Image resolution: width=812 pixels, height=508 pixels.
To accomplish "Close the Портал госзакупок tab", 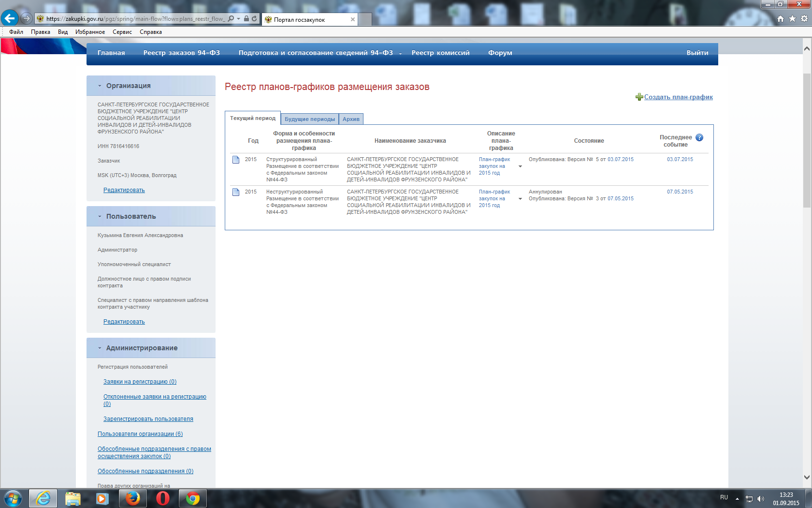I will tap(353, 19).
